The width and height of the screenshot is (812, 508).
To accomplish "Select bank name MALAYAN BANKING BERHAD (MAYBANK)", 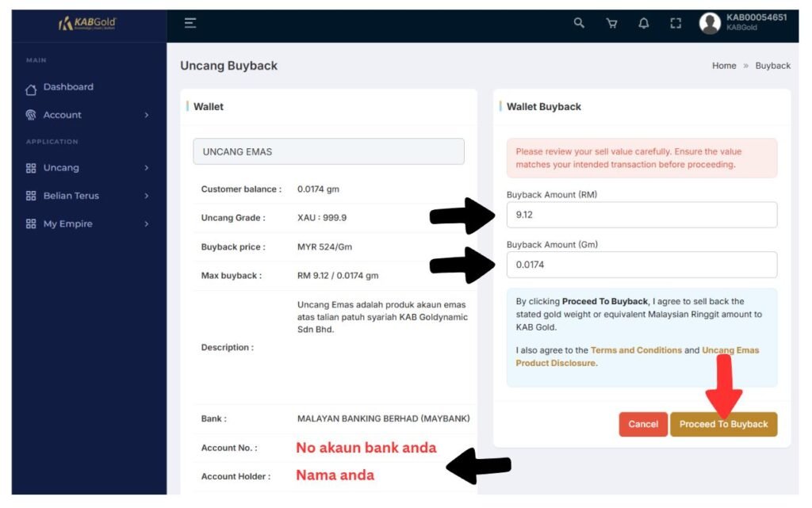I will (383, 418).
